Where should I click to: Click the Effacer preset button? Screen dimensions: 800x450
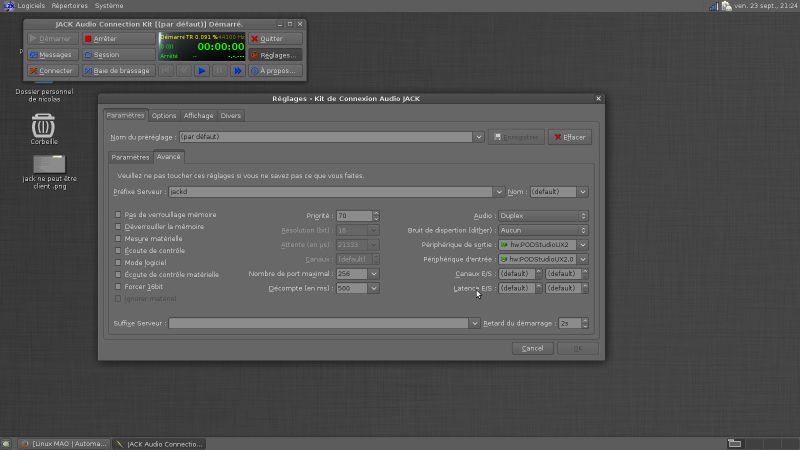[570, 137]
